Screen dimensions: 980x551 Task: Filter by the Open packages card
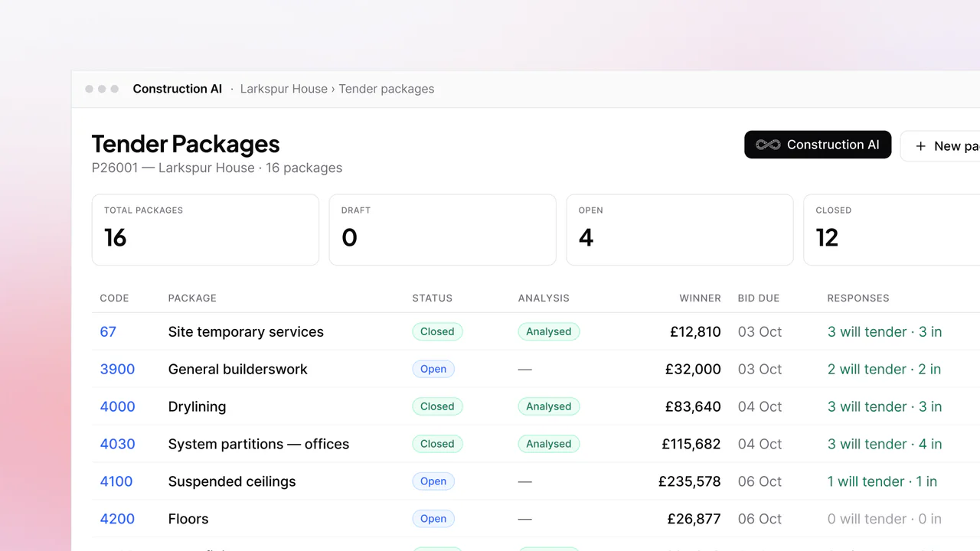coord(679,230)
